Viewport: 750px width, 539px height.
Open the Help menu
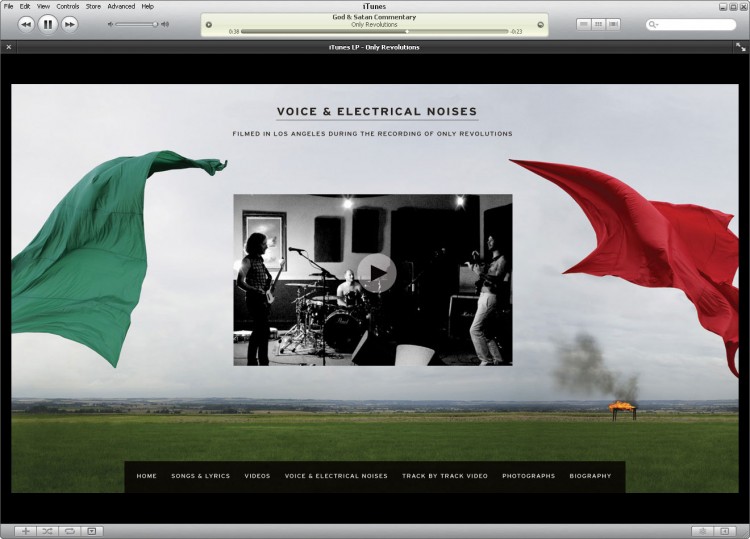pos(147,6)
